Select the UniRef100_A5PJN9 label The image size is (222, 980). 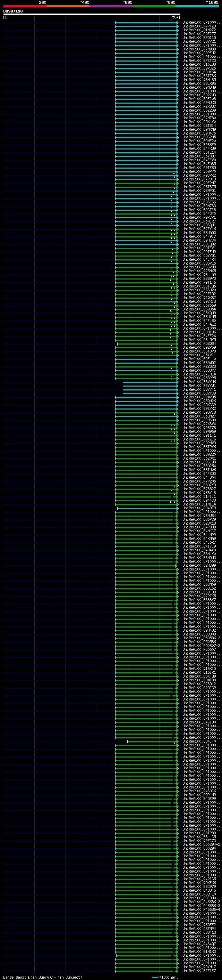(x=199, y=795)
